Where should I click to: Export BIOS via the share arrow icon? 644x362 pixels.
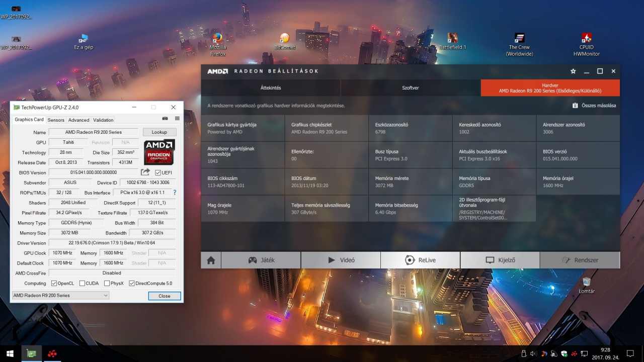(145, 172)
